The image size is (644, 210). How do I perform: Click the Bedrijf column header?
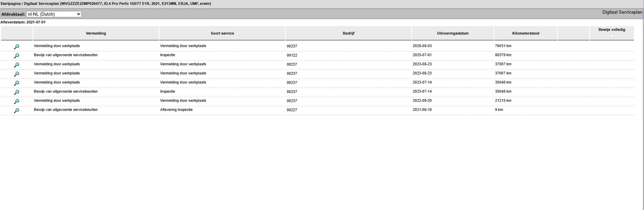tap(349, 33)
